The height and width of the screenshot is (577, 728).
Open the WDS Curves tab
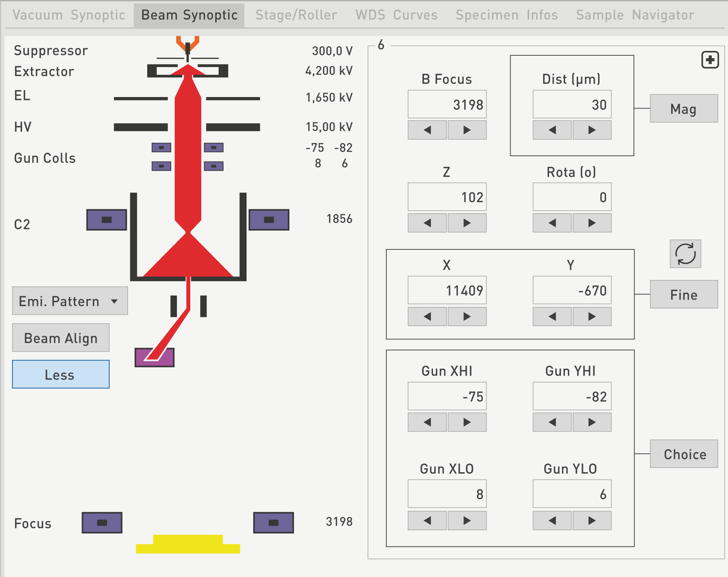click(x=396, y=15)
